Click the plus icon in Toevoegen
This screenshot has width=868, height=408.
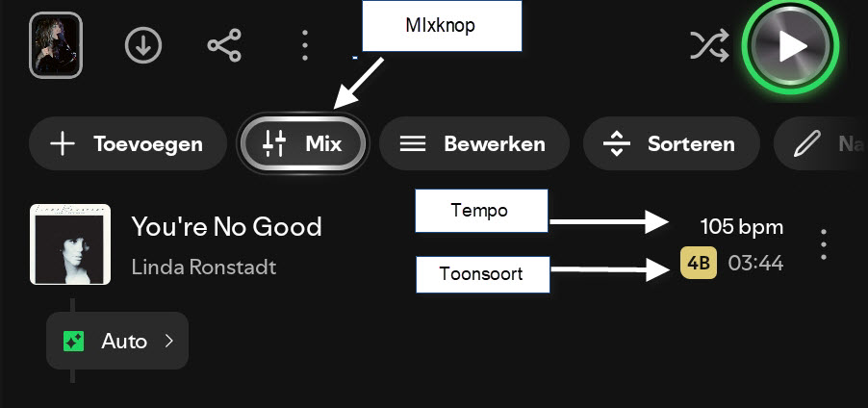63,144
